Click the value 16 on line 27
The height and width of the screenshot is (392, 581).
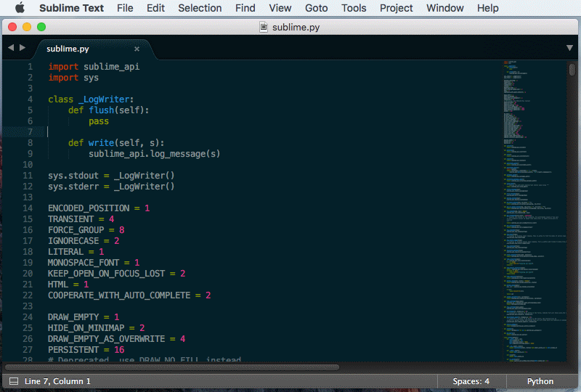119,350
